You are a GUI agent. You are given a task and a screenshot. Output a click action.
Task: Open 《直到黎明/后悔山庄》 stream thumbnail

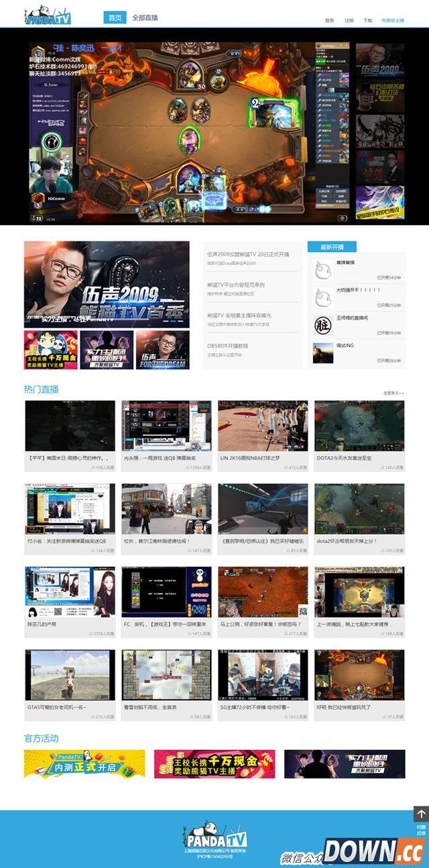263,509
